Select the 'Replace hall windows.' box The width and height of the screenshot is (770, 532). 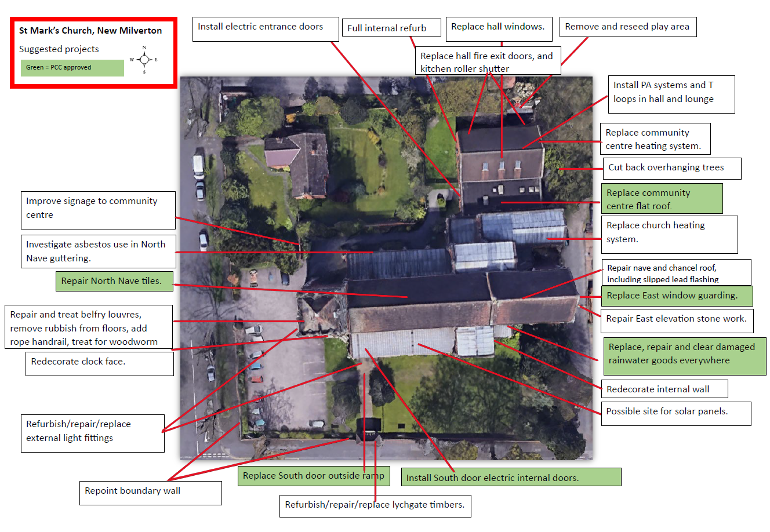[499, 29]
